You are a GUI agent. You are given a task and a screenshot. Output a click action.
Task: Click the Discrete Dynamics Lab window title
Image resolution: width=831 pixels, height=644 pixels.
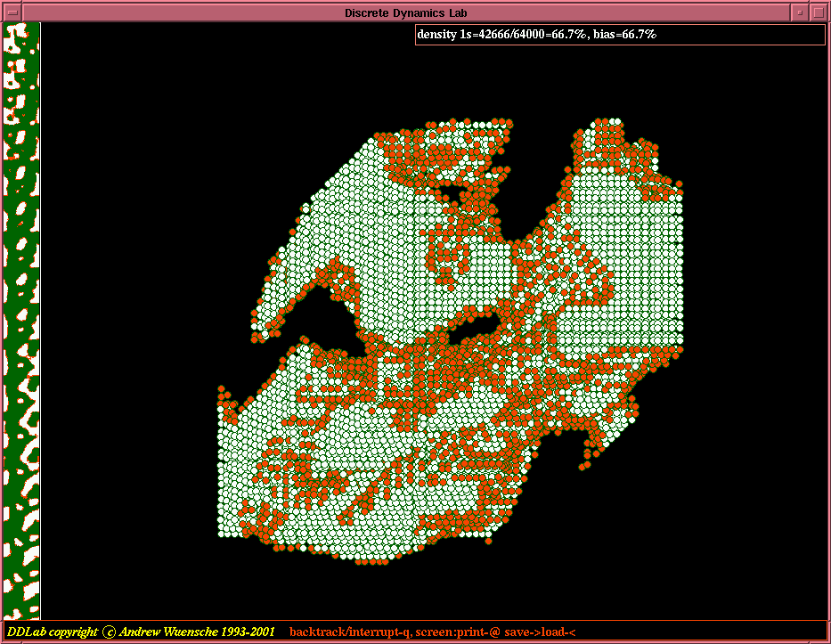pyautogui.click(x=405, y=12)
